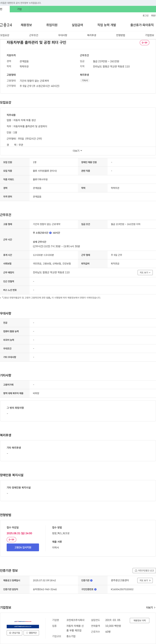Click the 물류 사무원(물류 관리사) cell
This screenshot has width=156, height=644.
(x=45, y=171)
